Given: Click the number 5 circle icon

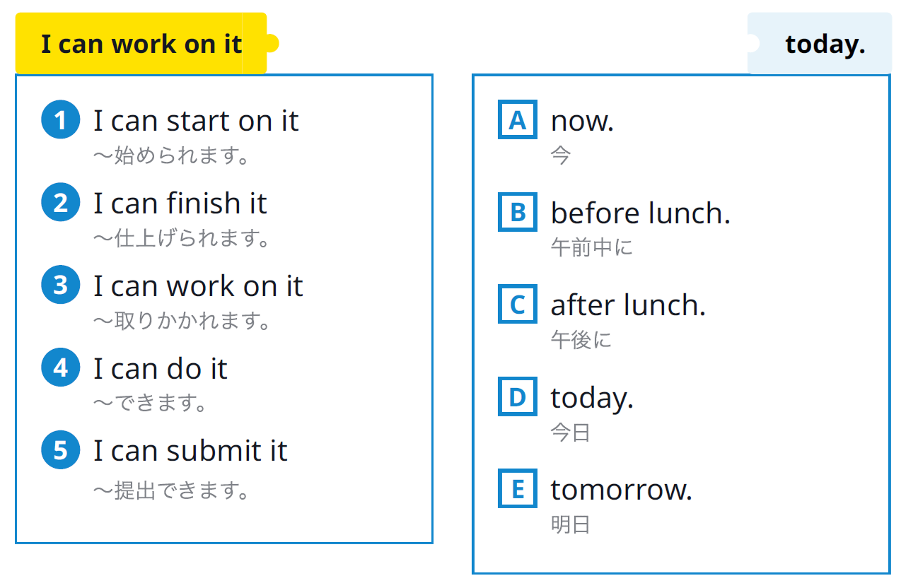Looking at the screenshot, I should (x=61, y=450).
